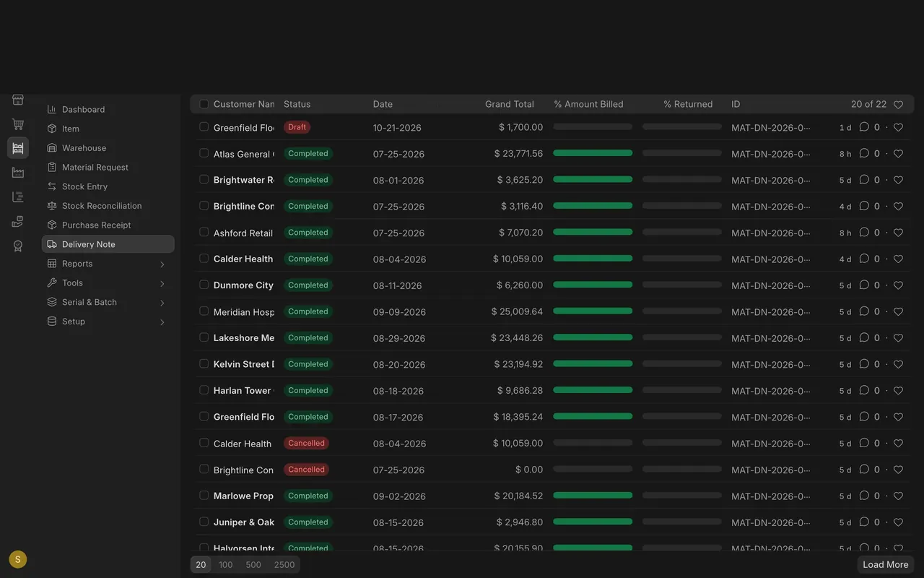Viewport: 924px width, 578px height.
Task: Select the Marlowe Prop row checkbox
Action: [x=204, y=496]
